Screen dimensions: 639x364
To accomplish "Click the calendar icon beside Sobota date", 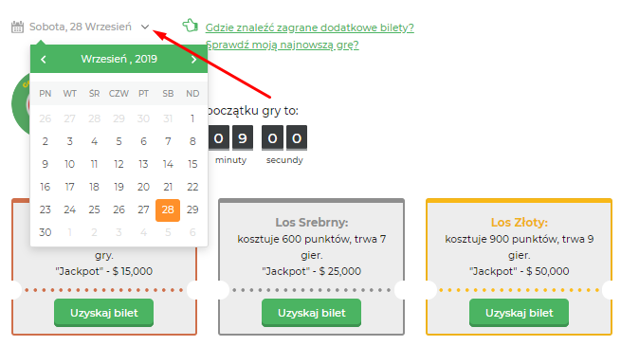I will point(17,27).
